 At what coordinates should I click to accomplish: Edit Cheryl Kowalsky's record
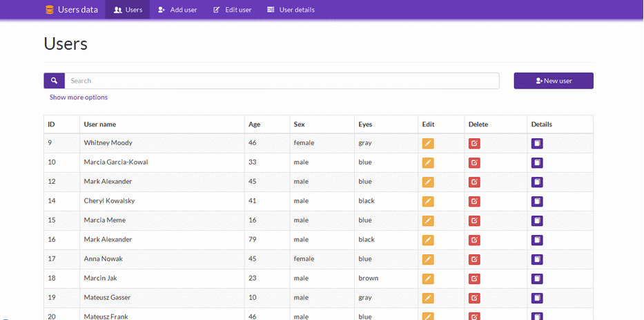(427, 202)
